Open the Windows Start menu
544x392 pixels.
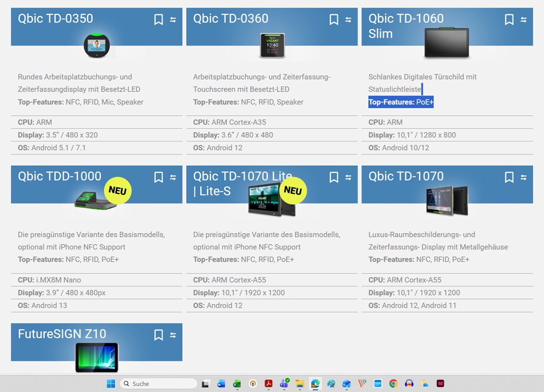coord(111,384)
